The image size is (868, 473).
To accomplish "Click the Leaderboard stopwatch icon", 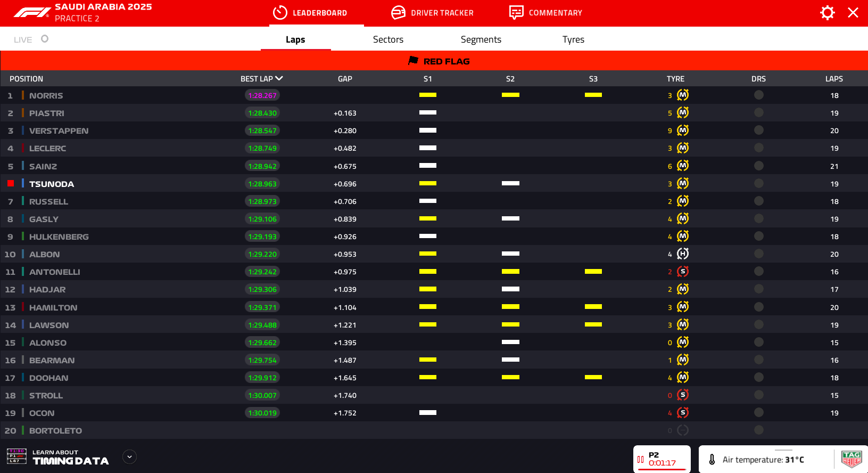I will (x=280, y=13).
